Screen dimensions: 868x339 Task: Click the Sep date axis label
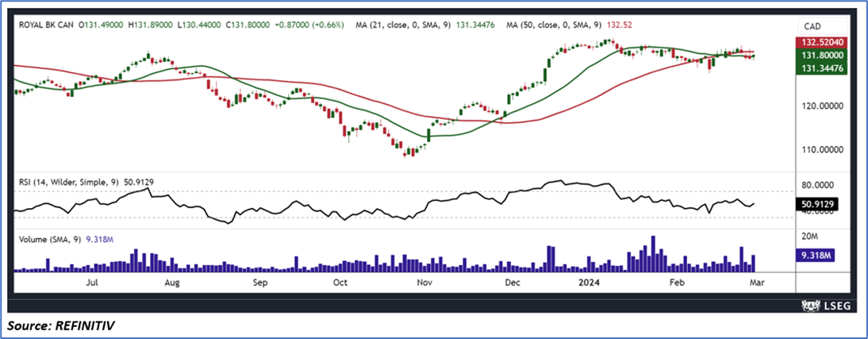point(259,282)
